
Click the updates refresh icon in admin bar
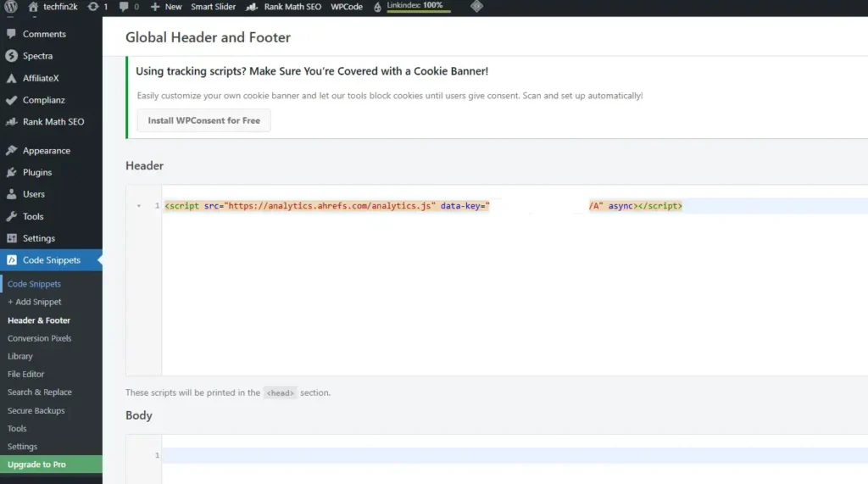click(93, 7)
